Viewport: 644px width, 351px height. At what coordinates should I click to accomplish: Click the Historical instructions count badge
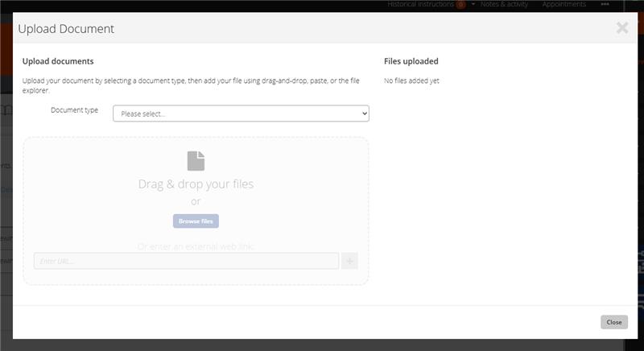pos(460,5)
